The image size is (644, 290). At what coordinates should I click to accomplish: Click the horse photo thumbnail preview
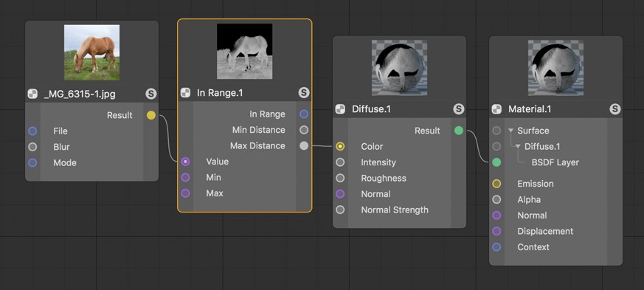pos(92,52)
